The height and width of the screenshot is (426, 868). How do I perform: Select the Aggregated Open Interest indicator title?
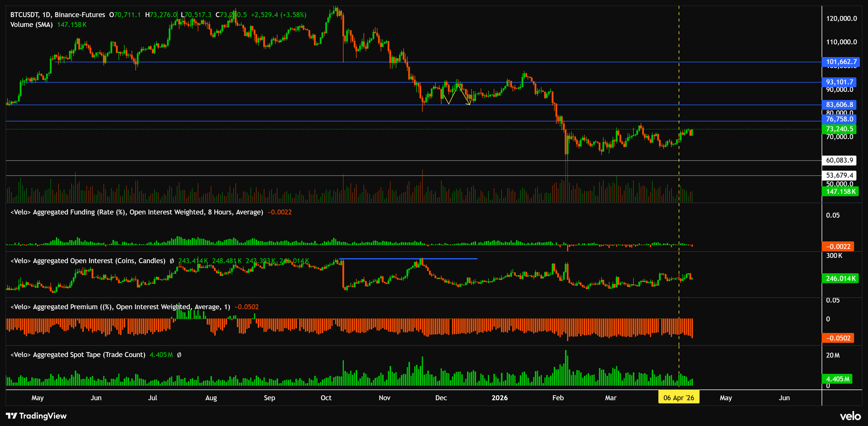[88, 261]
